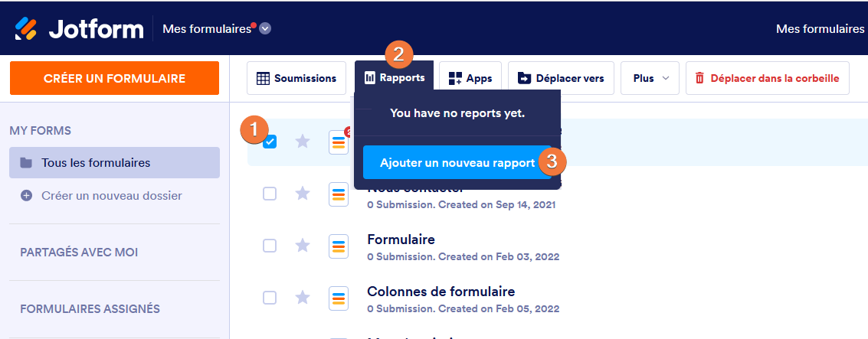The height and width of the screenshot is (339, 868).
Task: Click '0 Submission. Created on Feb 05, 2022'
Action: 463,308
